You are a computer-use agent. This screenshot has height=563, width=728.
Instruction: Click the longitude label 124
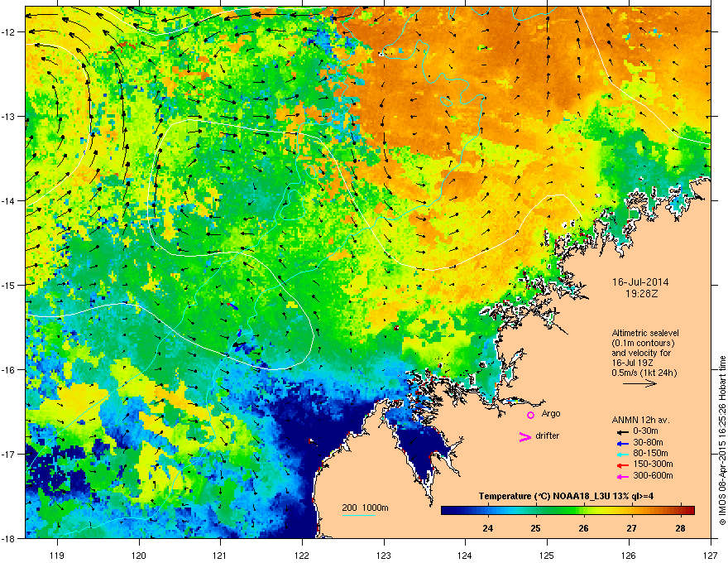(x=465, y=555)
